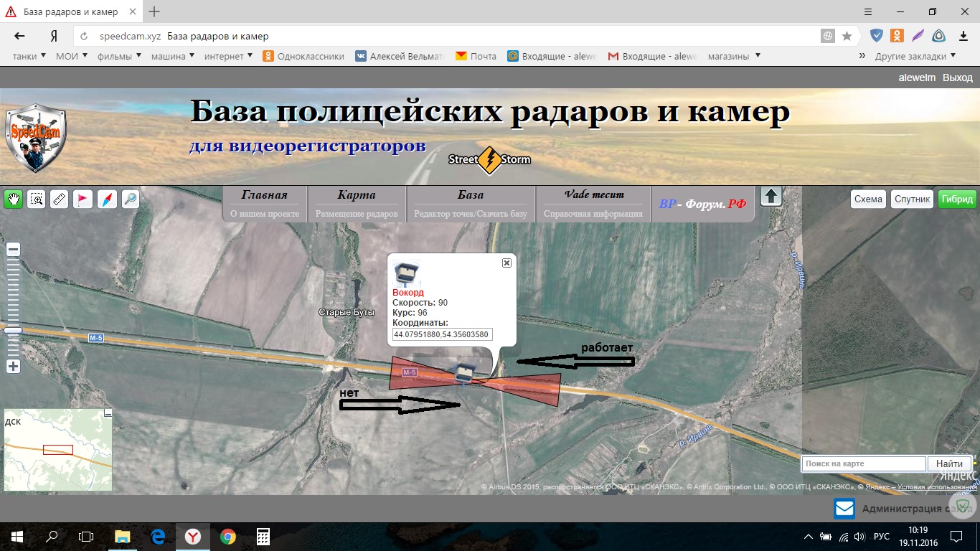Switch map to Спутник view
Viewport: 980px width, 551px height.
click(912, 199)
